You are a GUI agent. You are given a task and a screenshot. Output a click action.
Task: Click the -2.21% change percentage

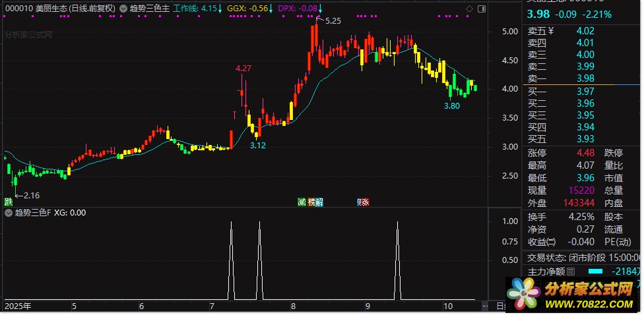[596, 14]
